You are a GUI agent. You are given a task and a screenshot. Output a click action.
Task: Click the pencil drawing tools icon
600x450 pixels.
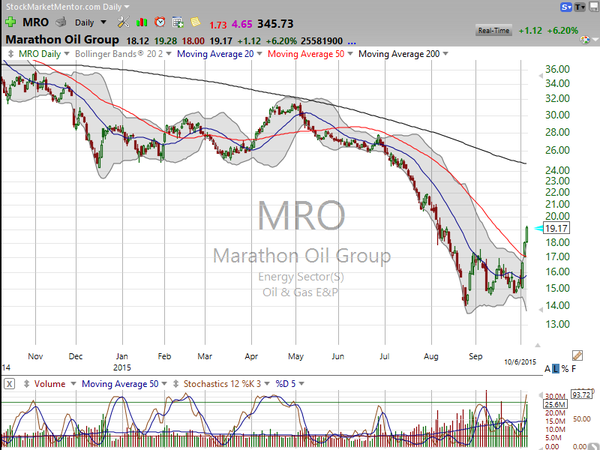pos(577,356)
